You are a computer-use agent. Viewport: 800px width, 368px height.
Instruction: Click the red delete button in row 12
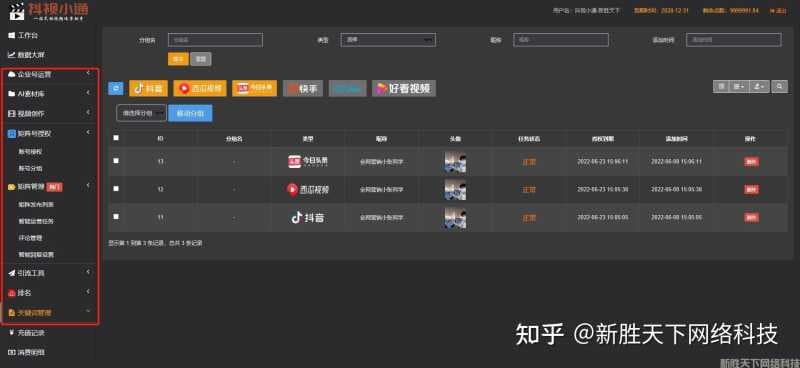(751, 190)
